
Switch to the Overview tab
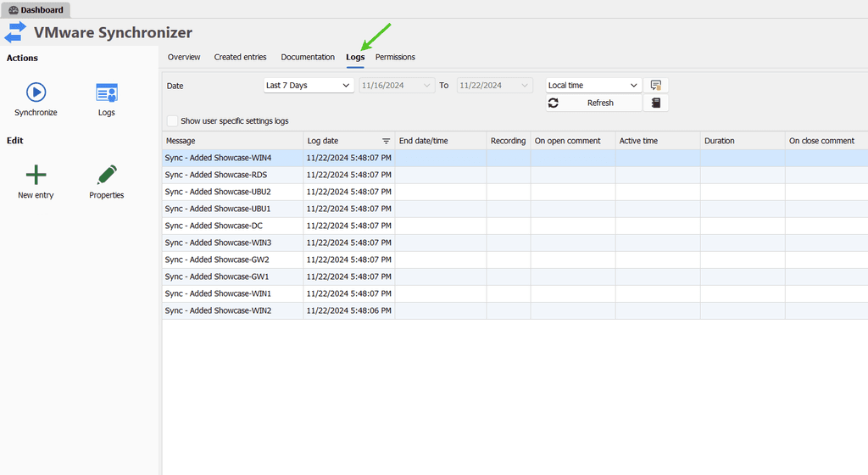click(184, 57)
